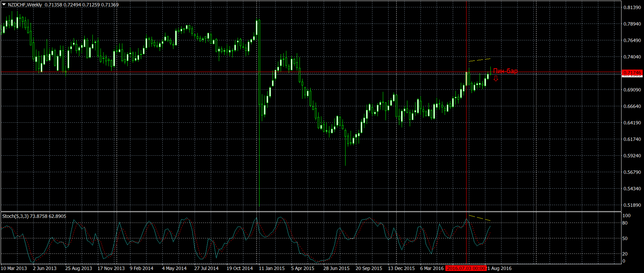Click the 10 Mar 2013 date label
Viewport: 644px width, 273px height.
(x=14, y=268)
